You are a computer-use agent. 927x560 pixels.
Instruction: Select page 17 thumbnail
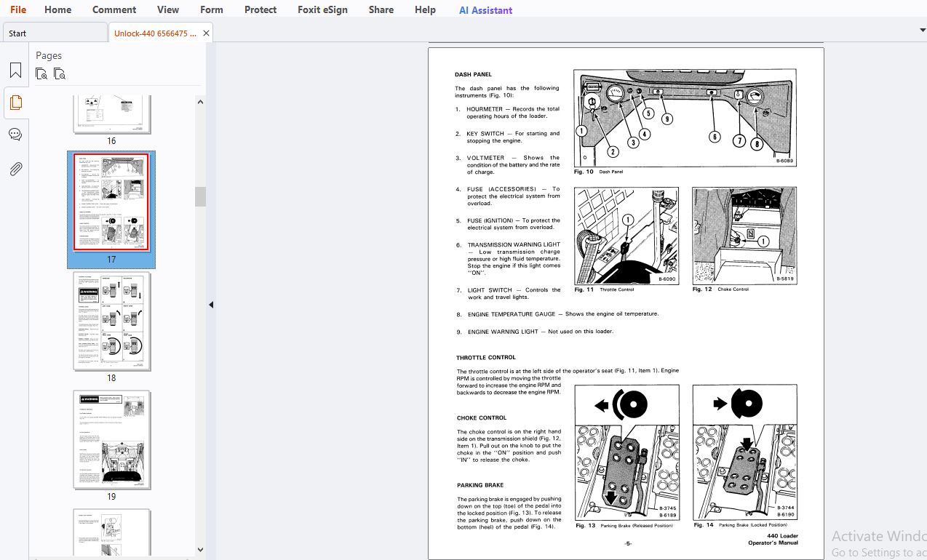(111, 202)
